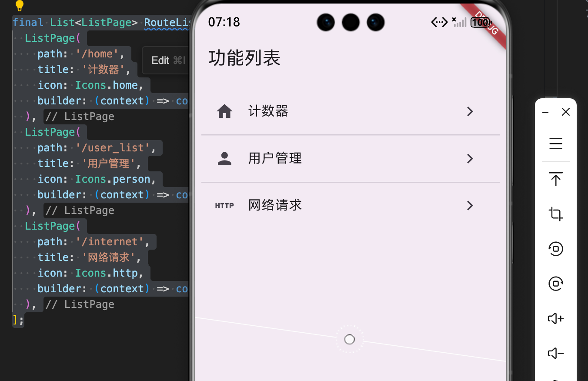Open the crop/screenshot tool in emulator toolbar
The image size is (588, 381).
tap(556, 214)
